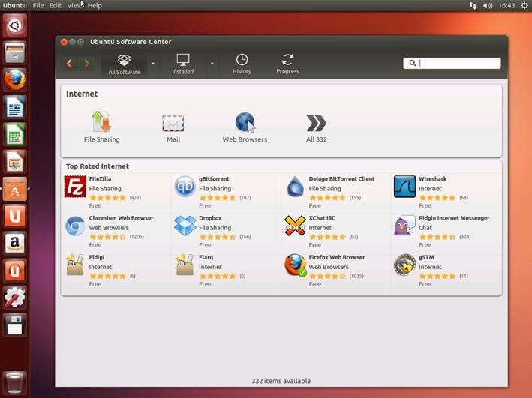The image size is (532, 398).
Task: Open the sound volume indicator
Action: [488, 5]
